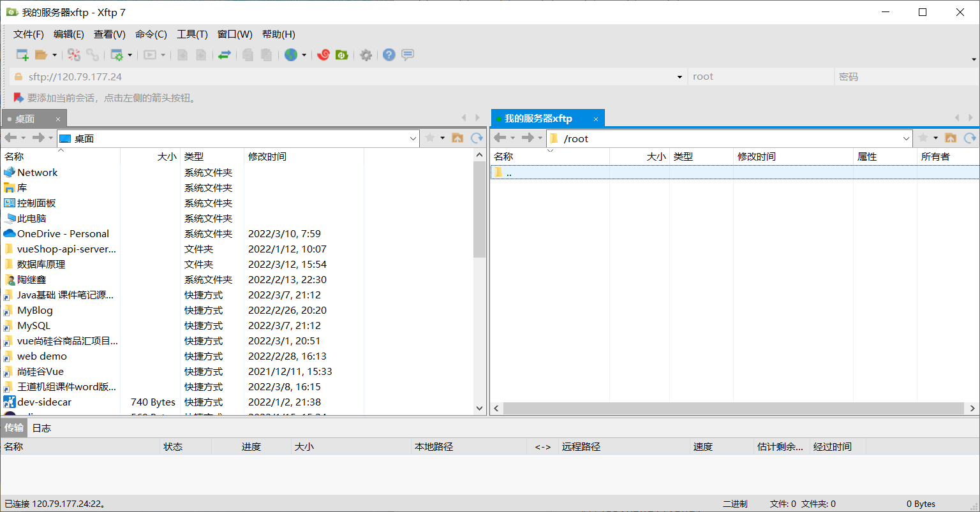Close the 我的服务器xftp tab
The height and width of the screenshot is (512, 980).
pyautogui.click(x=596, y=119)
